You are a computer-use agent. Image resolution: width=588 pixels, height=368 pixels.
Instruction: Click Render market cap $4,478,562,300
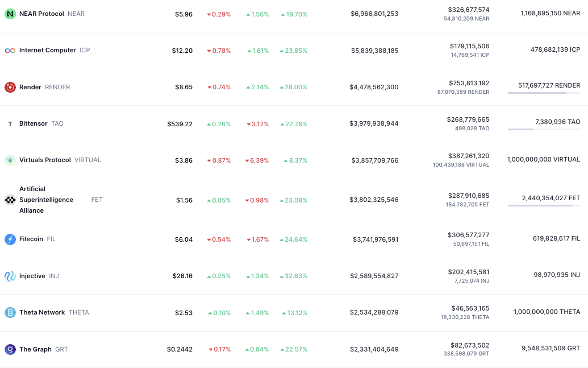tap(374, 87)
